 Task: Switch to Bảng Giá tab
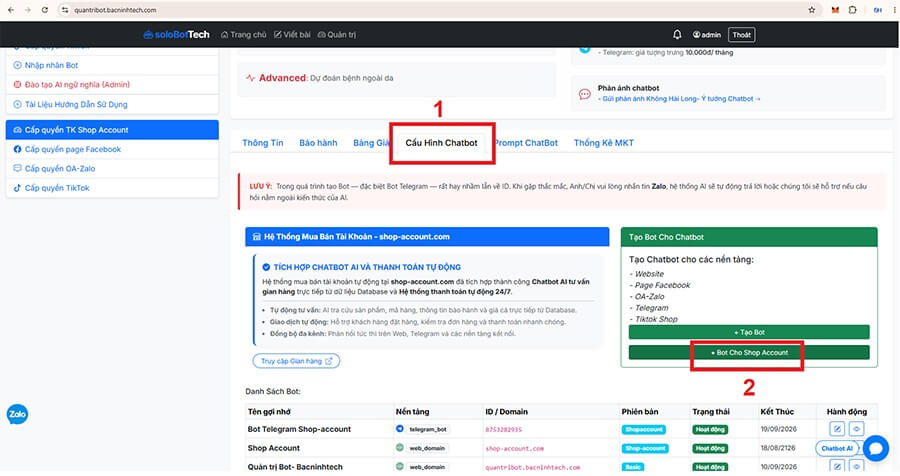[x=371, y=142]
